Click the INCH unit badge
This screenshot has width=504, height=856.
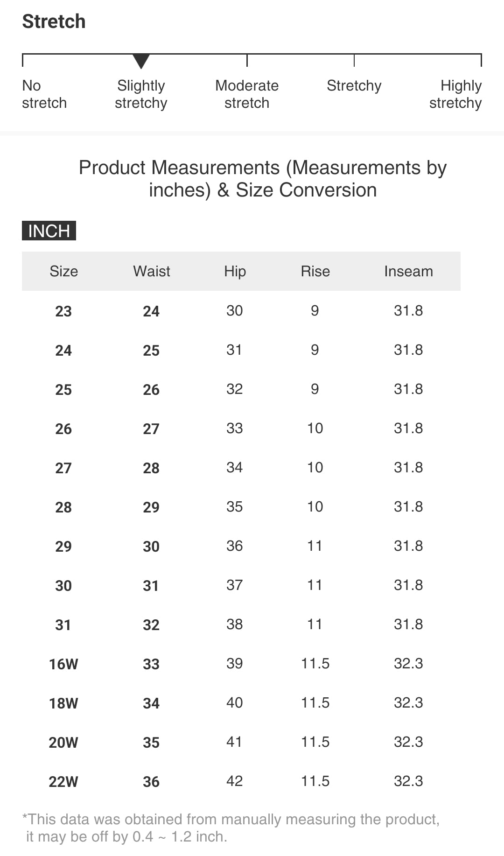point(49,231)
